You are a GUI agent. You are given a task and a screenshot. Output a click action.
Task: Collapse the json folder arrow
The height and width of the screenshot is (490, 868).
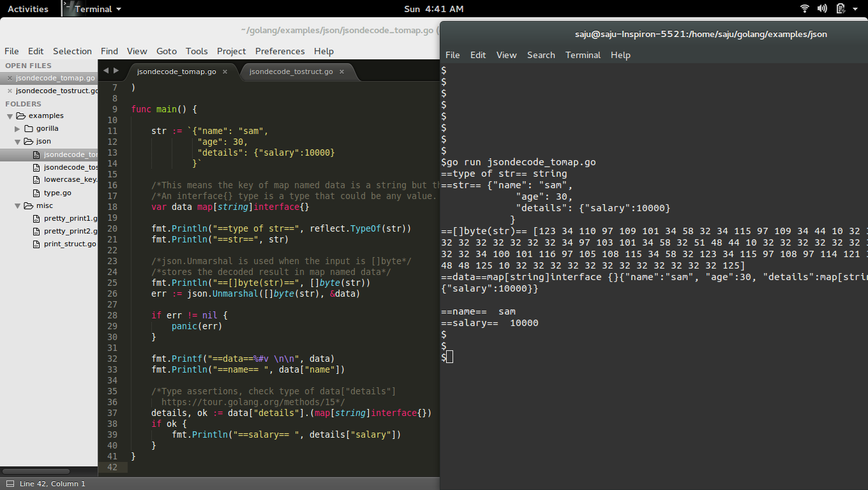point(18,142)
